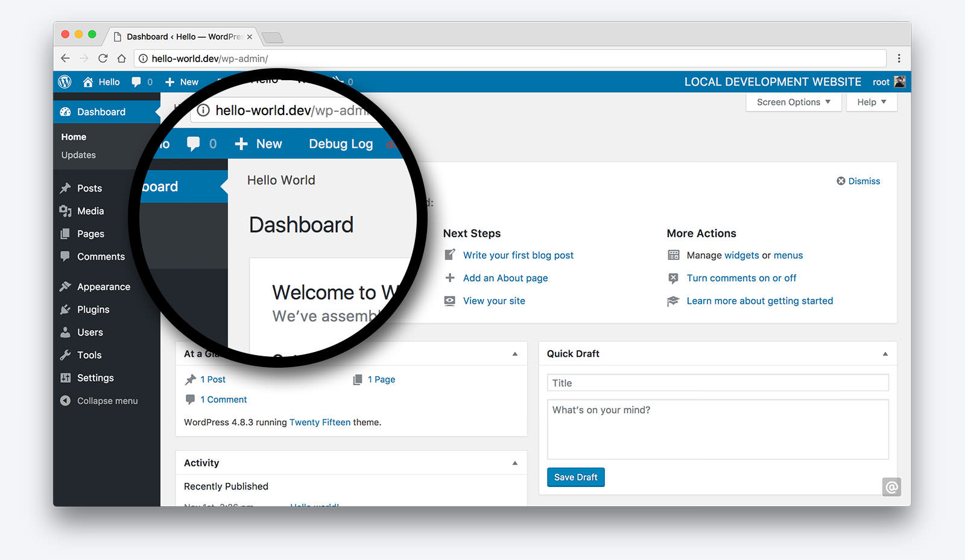This screenshot has width=965, height=560.
Task: Dismiss the Welcome panel
Action: point(858,181)
